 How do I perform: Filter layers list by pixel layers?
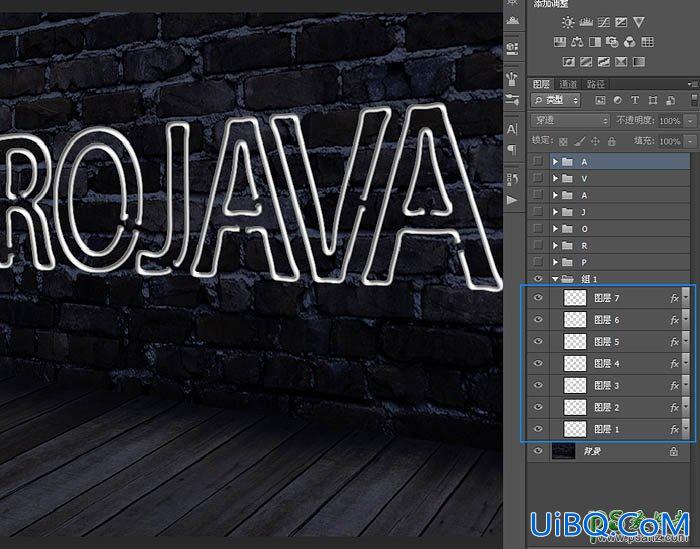coord(600,100)
